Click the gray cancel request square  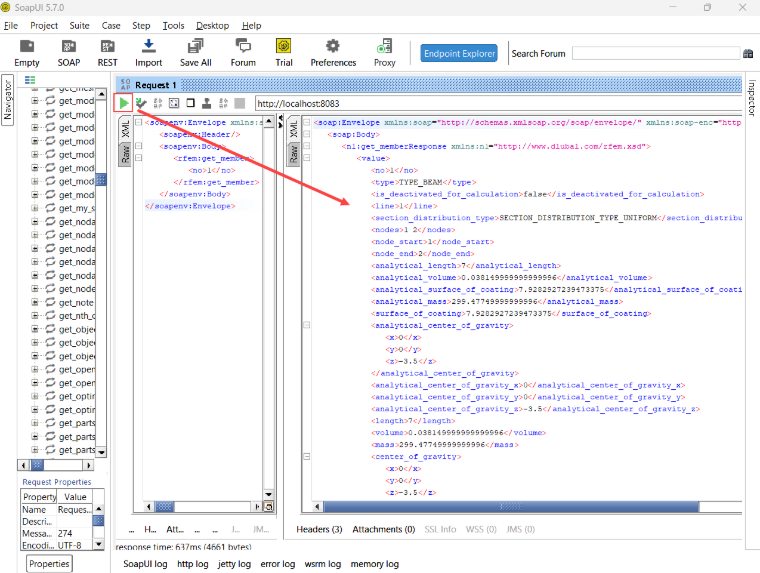(x=239, y=103)
